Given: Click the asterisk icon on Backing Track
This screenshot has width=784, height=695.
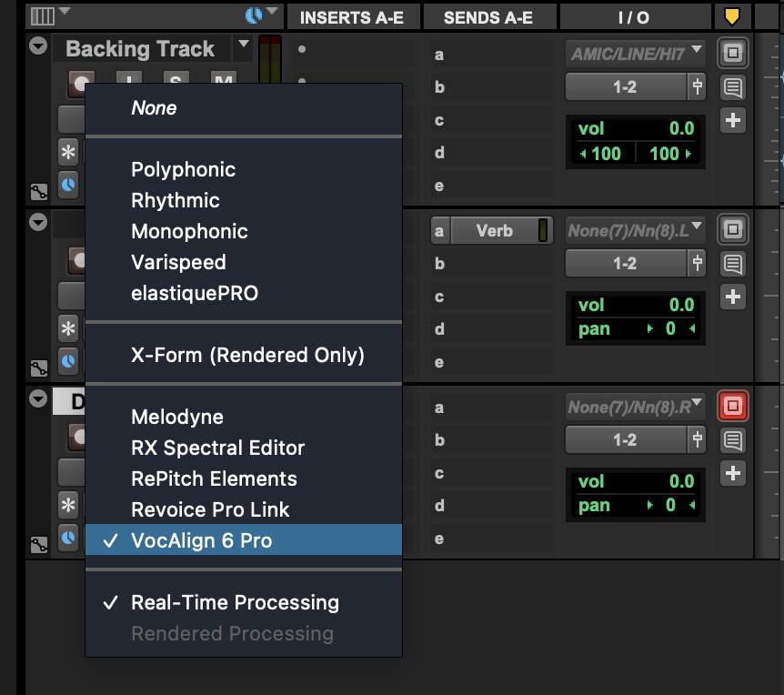Looking at the screenshot, I should 69,152.
